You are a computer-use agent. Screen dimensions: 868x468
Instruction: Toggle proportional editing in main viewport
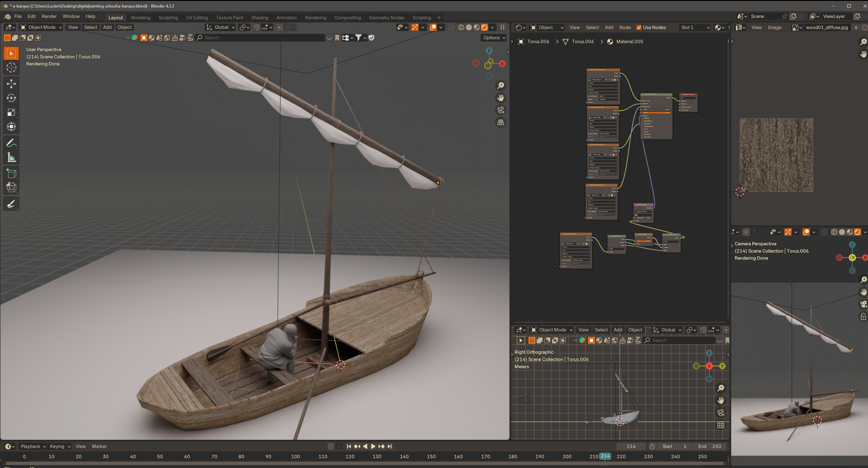coord(279,28)
